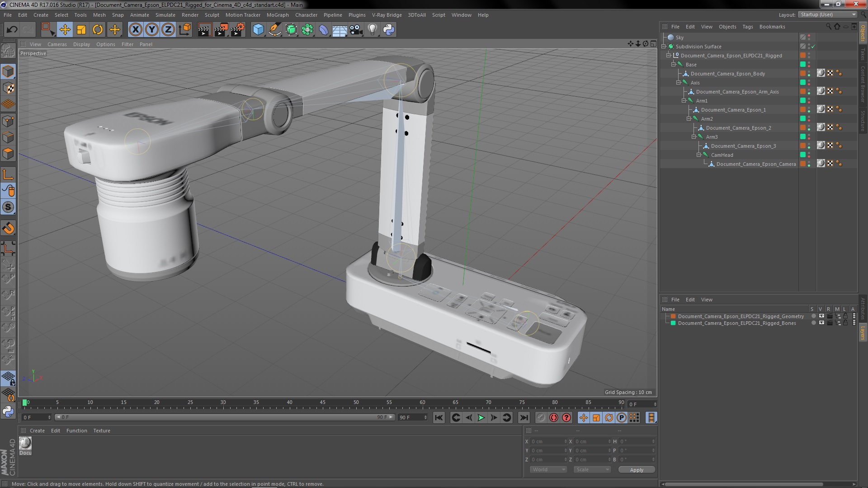Toggle World coordinate system button

point(184,30)
